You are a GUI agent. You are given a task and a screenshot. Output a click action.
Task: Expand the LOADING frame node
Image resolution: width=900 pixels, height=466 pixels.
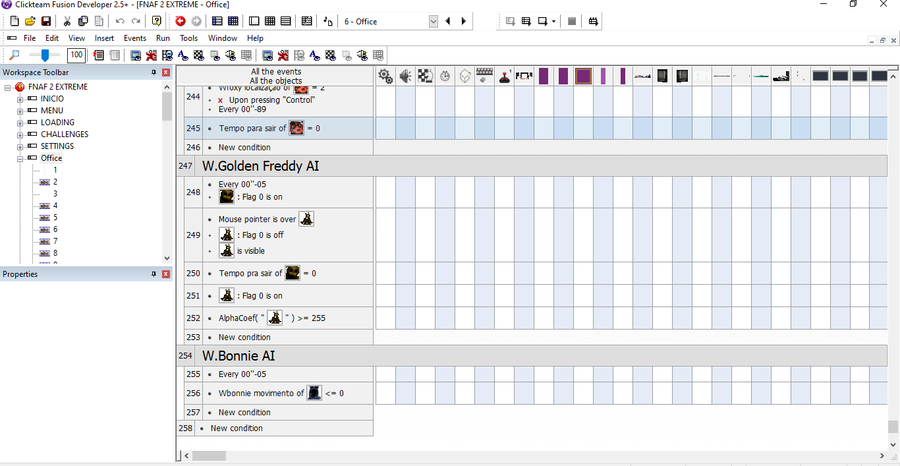[21, 122]
